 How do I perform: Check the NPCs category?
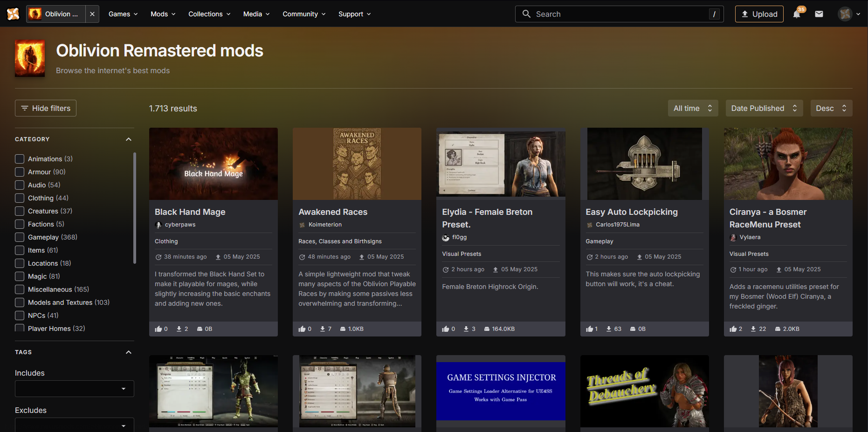pos(20,315)
